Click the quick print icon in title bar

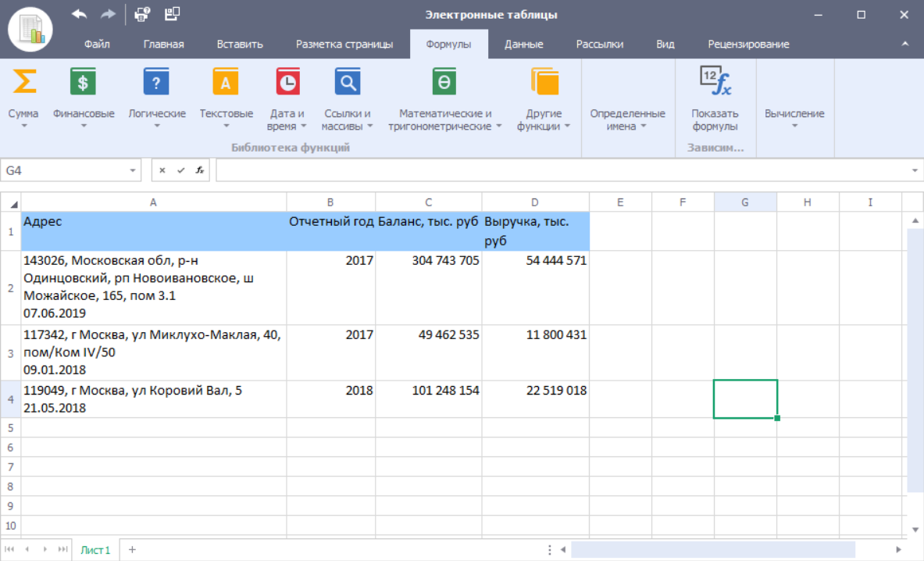(141, 14)
